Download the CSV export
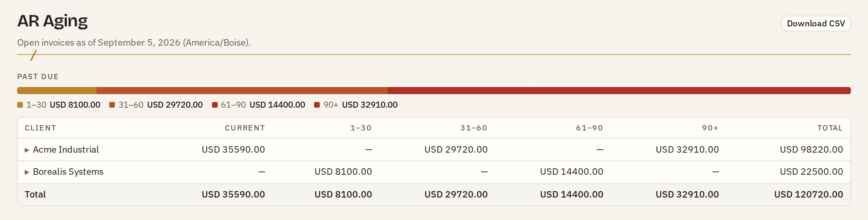 816,24
